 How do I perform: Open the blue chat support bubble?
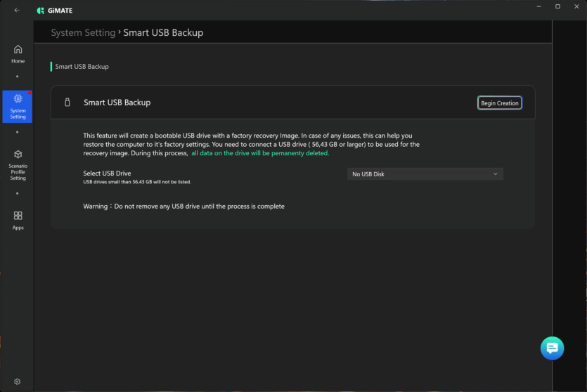pyautogui.click(x=552, y=348)
